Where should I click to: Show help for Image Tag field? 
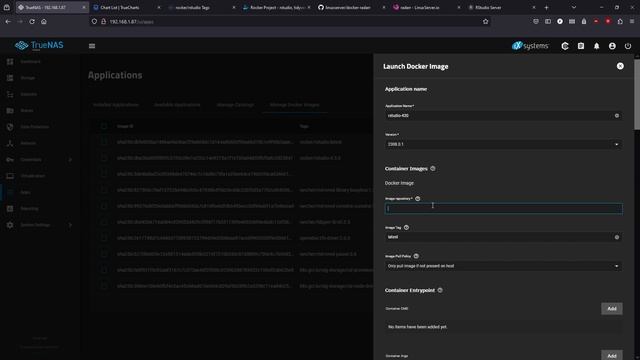[406, 227]
